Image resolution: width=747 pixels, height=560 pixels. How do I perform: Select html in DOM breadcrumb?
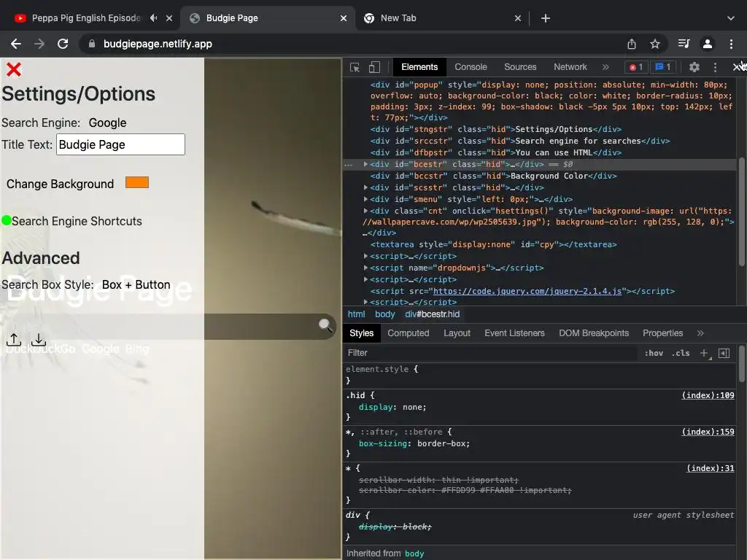pos(356,314)
